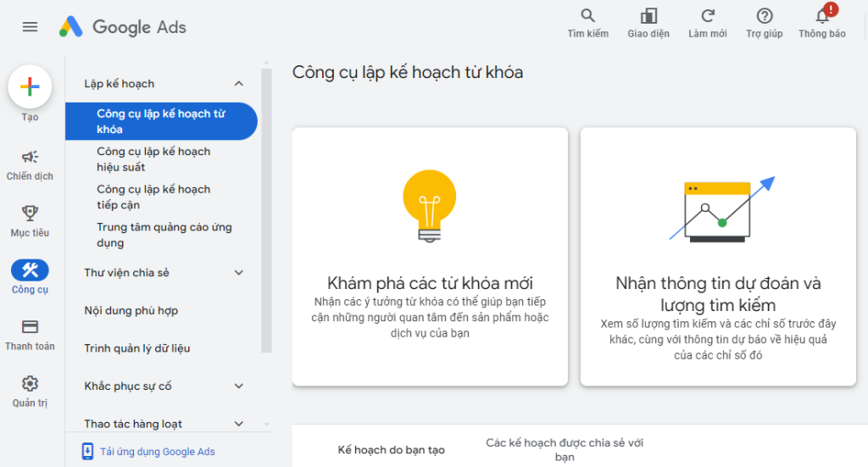Switch to Kế hoạch do bạn tạo tab
This screenshot has height=467, width=868.
pos(391,450)
